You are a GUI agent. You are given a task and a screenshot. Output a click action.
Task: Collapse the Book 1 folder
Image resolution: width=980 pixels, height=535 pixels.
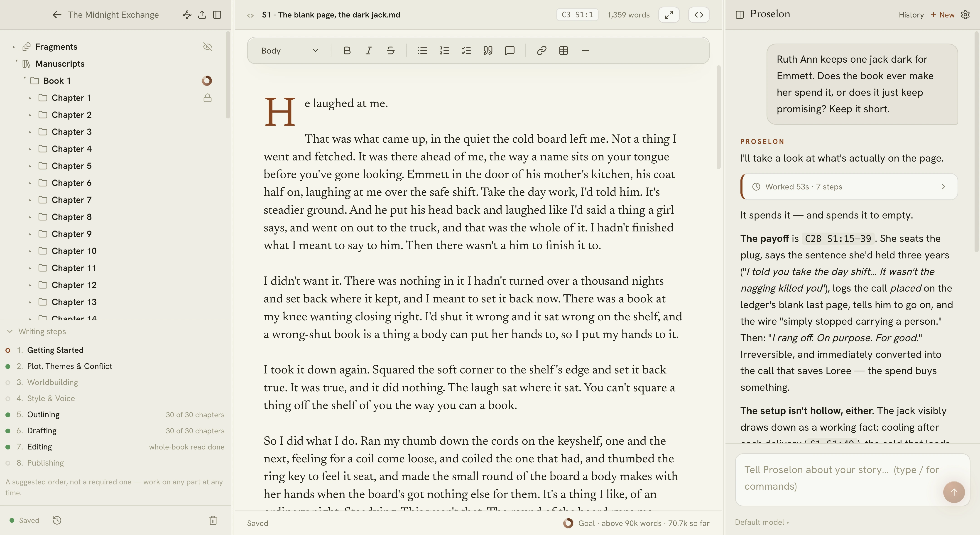(x=25, y=78)
